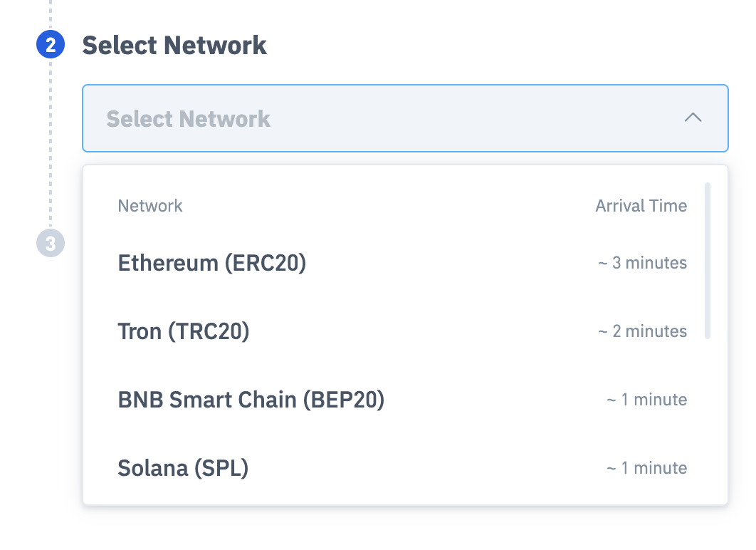Click the Network column header
The height and width of the screenshot is (550, 756).
coord(150,206)
